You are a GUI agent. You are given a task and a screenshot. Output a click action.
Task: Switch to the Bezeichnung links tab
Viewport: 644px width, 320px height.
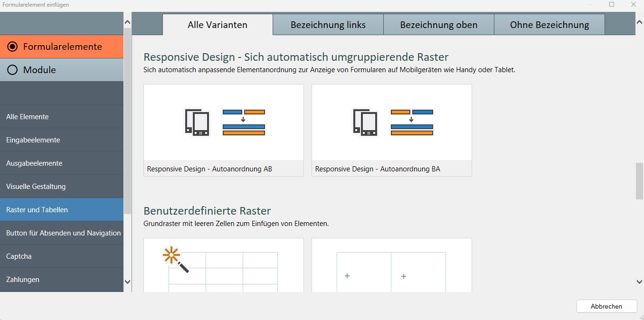coord(328,25)
